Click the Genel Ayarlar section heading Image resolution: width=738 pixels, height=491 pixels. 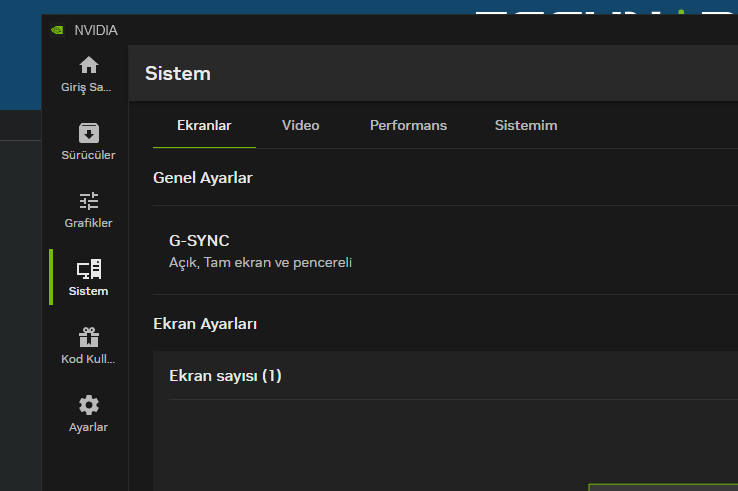point(203,178)
